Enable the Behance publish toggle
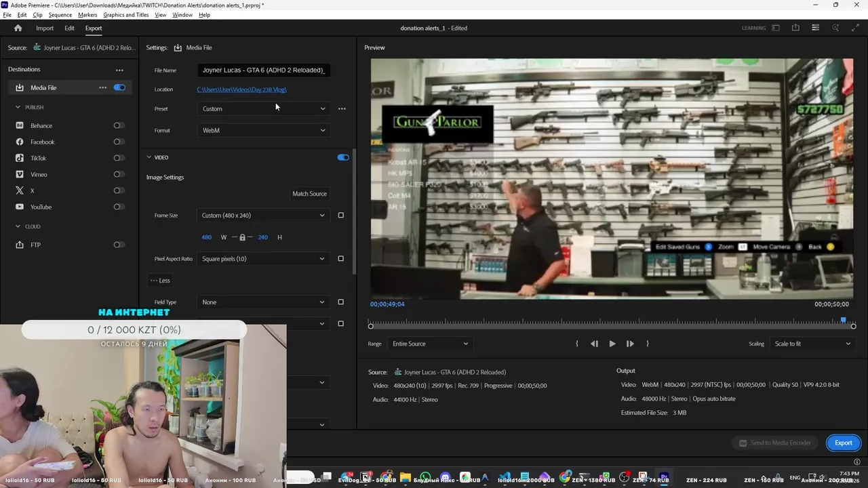Viewport: 868px width, 488px height. tap(119, 125)
